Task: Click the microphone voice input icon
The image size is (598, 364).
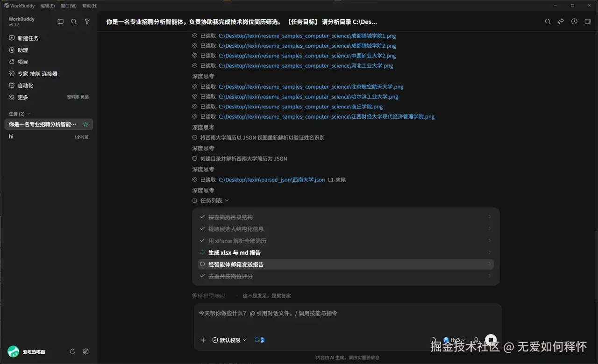Action: pyautogui.click(x=476, y=340)
